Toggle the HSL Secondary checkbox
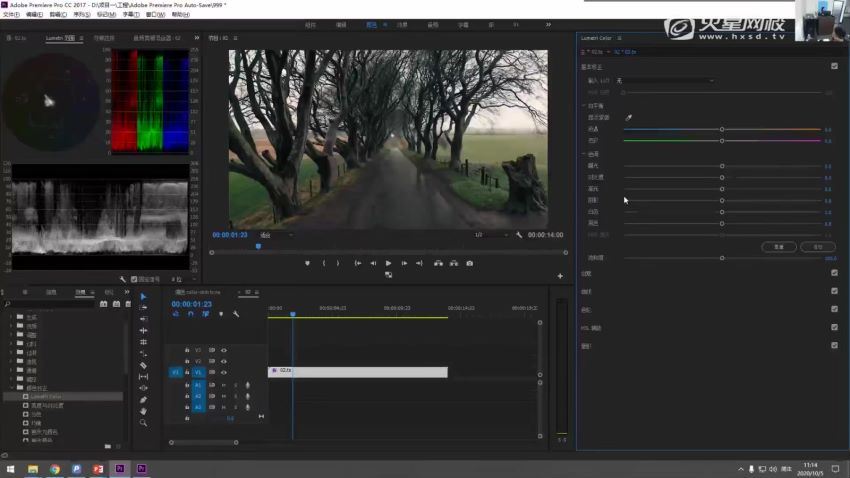 834,327
